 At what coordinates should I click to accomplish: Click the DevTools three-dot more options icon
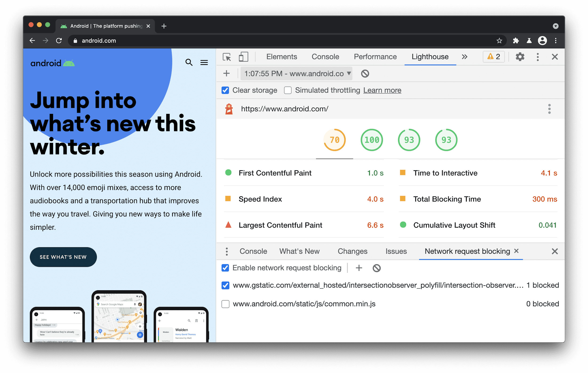click(x=537, y=57)
